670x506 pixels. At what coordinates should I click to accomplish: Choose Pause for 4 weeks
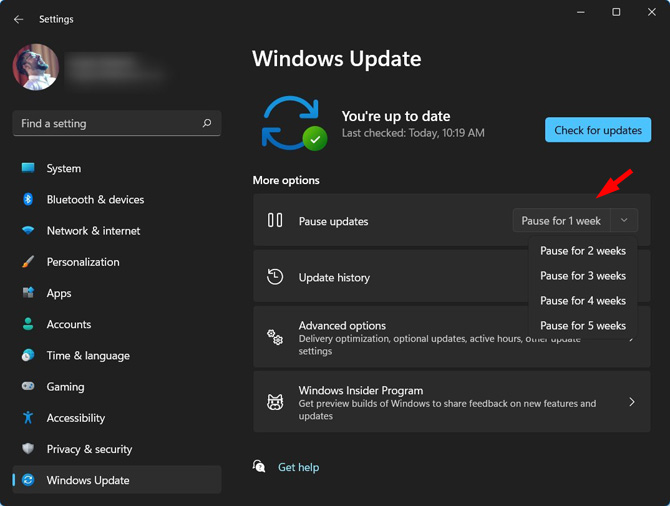pyautogui.click(x=583, y=301)
